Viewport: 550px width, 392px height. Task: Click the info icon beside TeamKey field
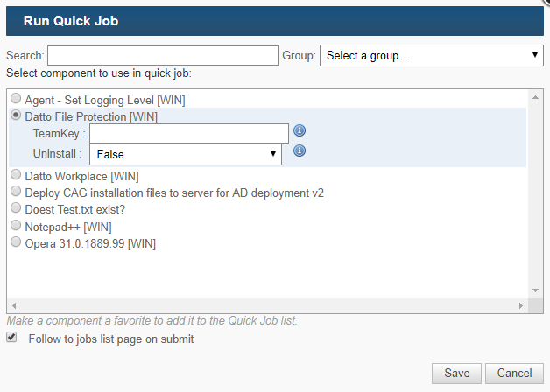coord(300,130)
